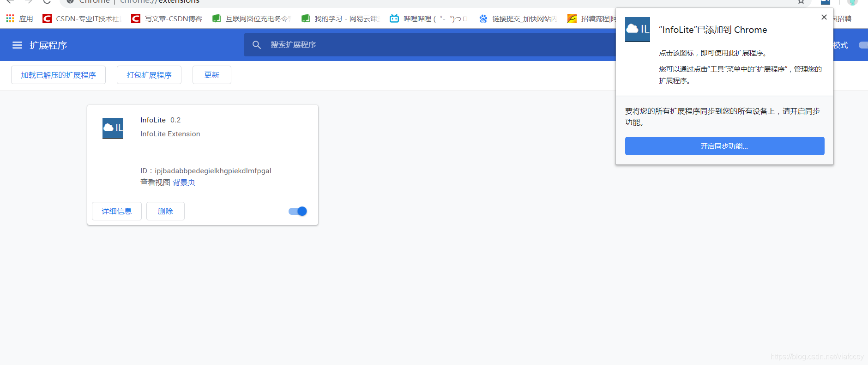Click the 扩展程序 page title
868x365 pixels.
(48, 45)
